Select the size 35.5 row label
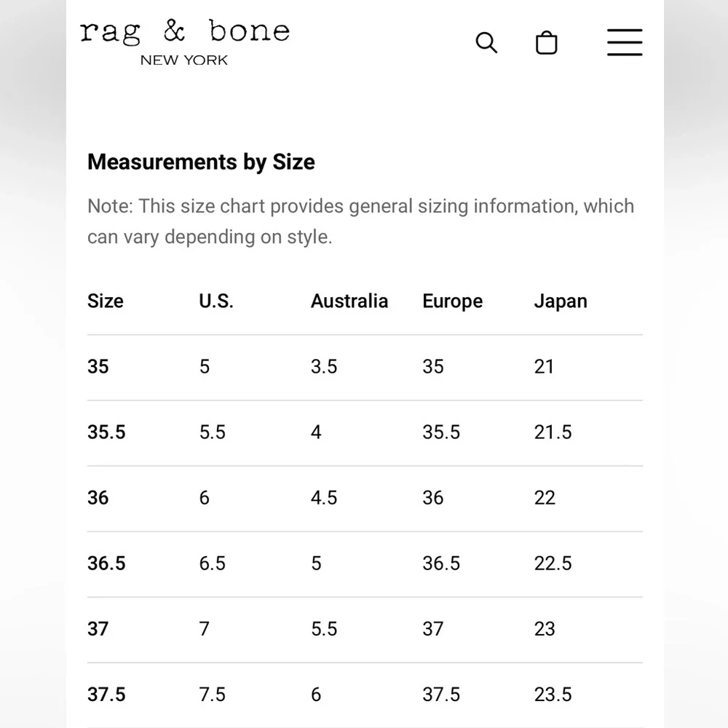This screenshot has height=728, width=728. 106,432
